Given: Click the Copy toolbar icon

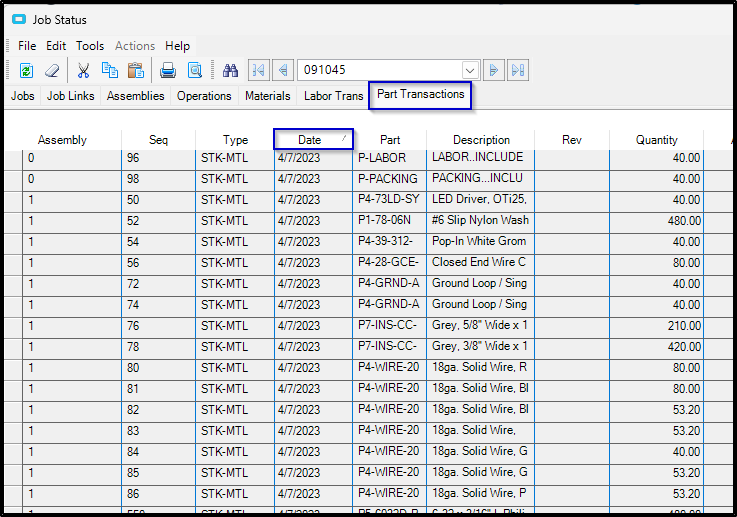Looking at the screenshot, I should pyautogui.click(x=110, y=70).
